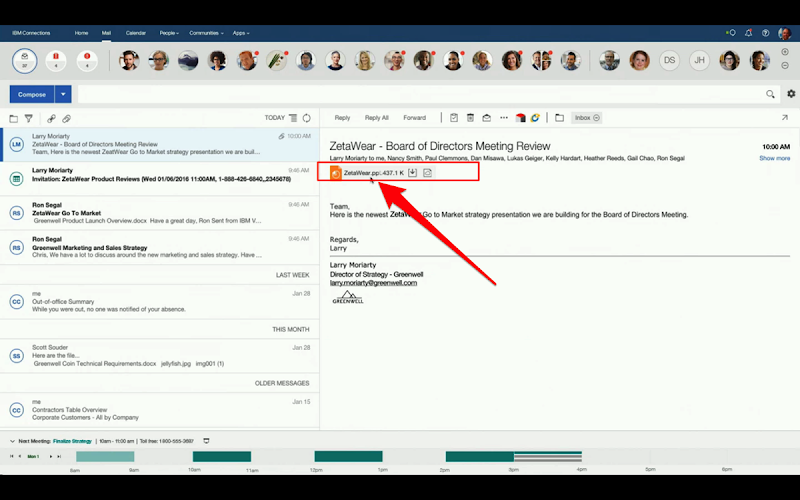
Task: Open the user profile photo menu
Action: 785,33
